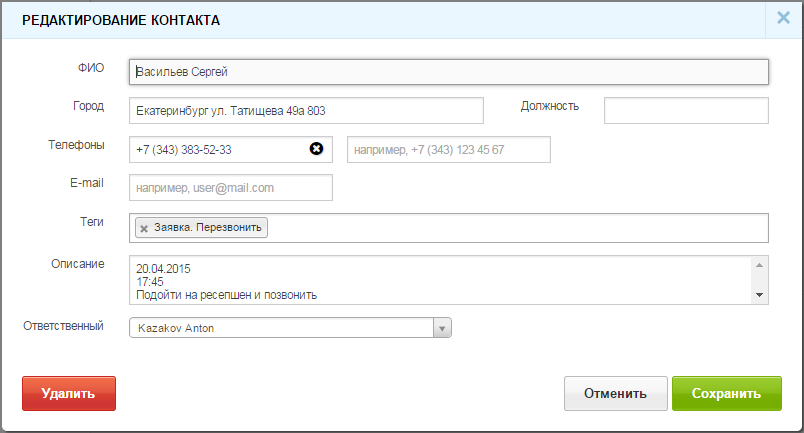Click the Kazakov Anton selected value
Viewport: 804px width, 433px height.
(176, 328)
